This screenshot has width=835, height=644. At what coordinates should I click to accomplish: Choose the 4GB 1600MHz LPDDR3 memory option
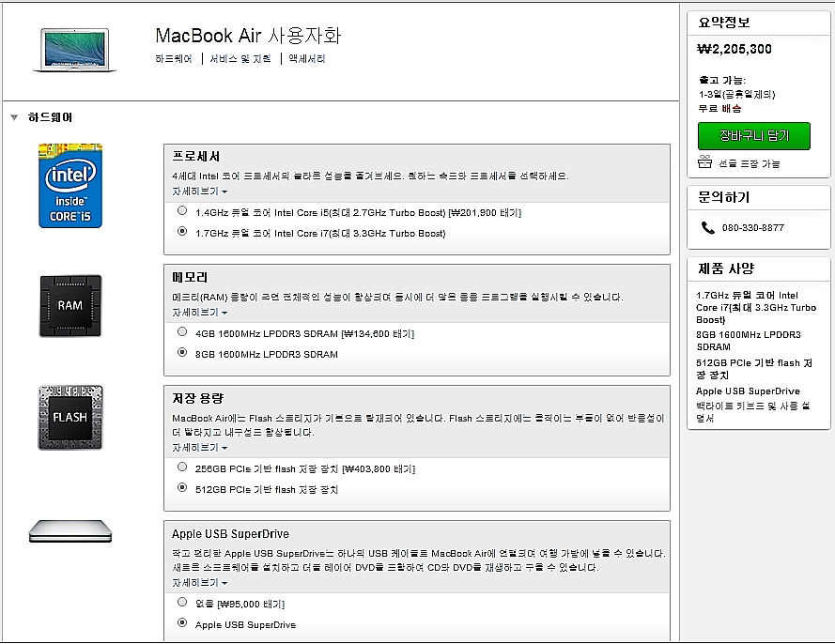tap(182, 332)
